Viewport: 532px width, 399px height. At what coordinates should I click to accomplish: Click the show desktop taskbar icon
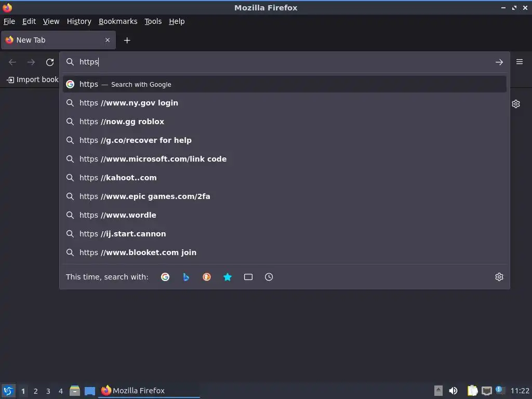(89, 391)
